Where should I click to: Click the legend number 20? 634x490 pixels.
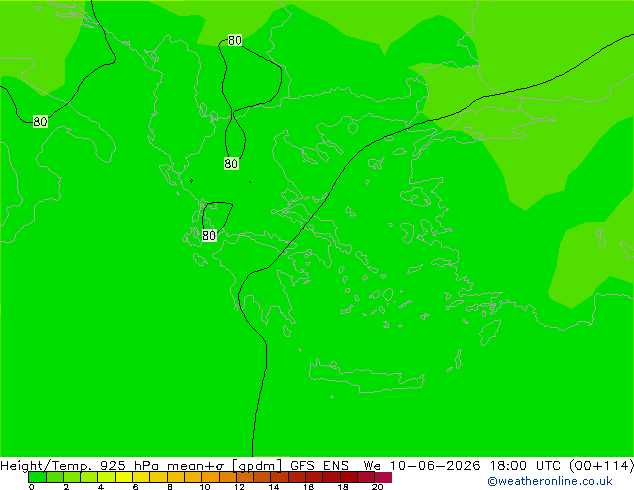pyautogui.click(x=377, y=487)
